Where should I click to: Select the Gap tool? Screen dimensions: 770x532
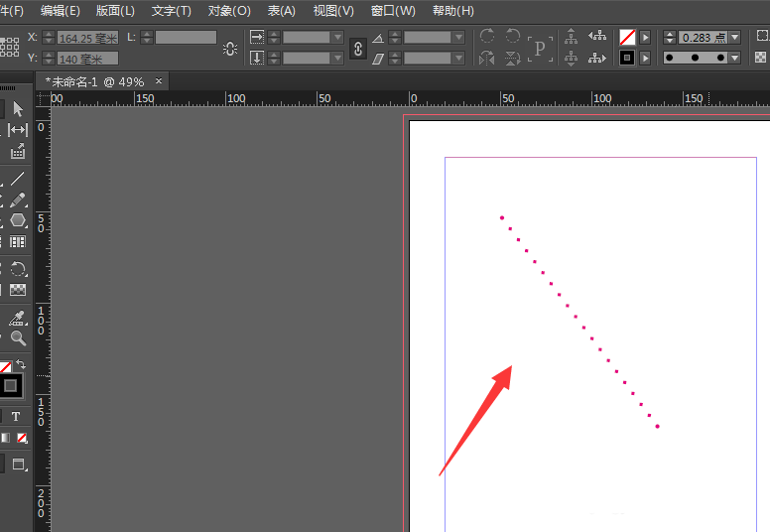18,130
